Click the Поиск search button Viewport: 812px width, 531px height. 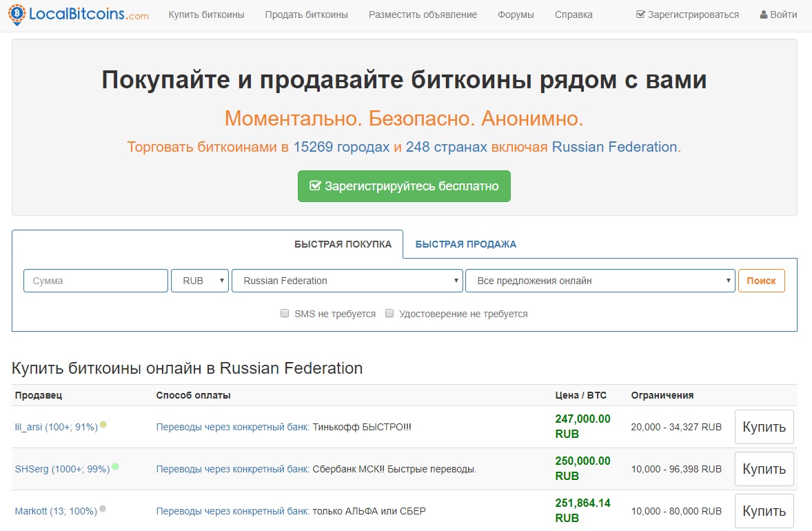point(761,281)
